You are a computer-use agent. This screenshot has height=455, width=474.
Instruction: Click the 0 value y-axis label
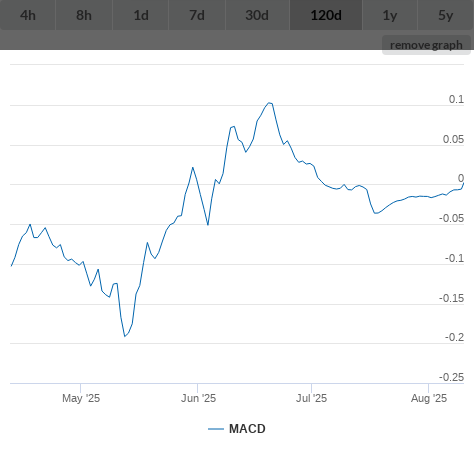[x=461, y=178]
